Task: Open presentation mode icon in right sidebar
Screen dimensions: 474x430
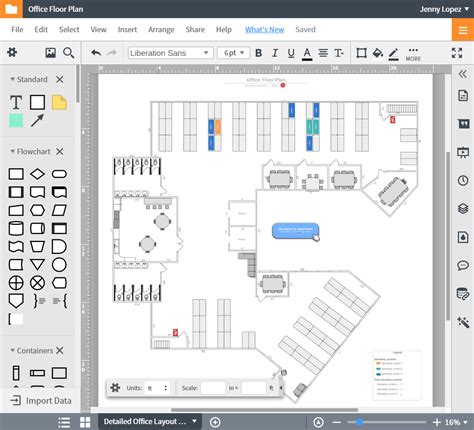Action: pos(463,152)
